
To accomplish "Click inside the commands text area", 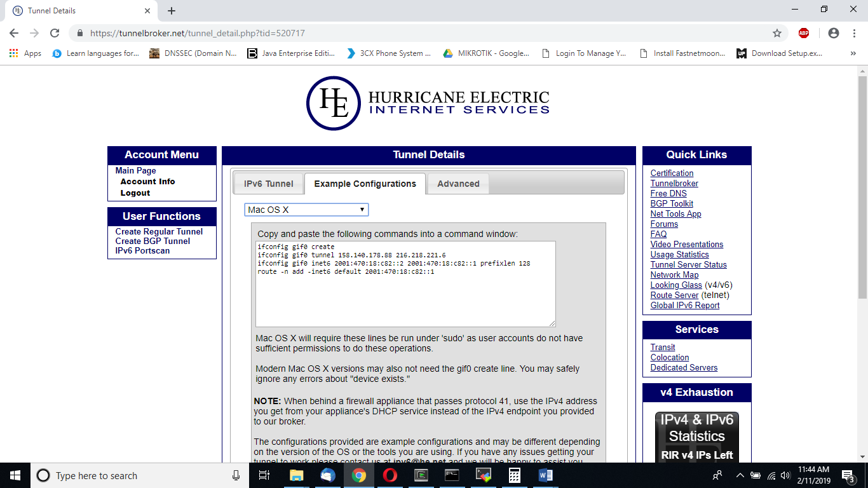I will (x=405, y=283).
